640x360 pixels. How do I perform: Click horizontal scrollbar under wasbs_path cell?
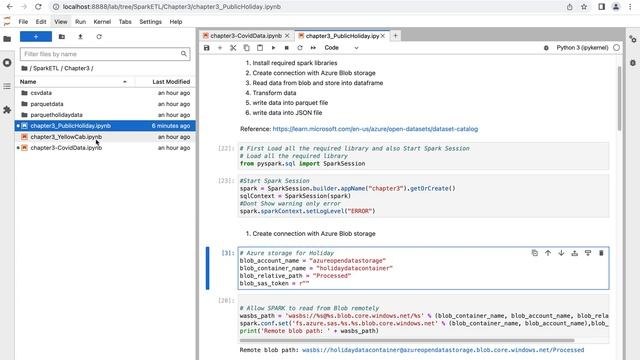click(407, 340)
